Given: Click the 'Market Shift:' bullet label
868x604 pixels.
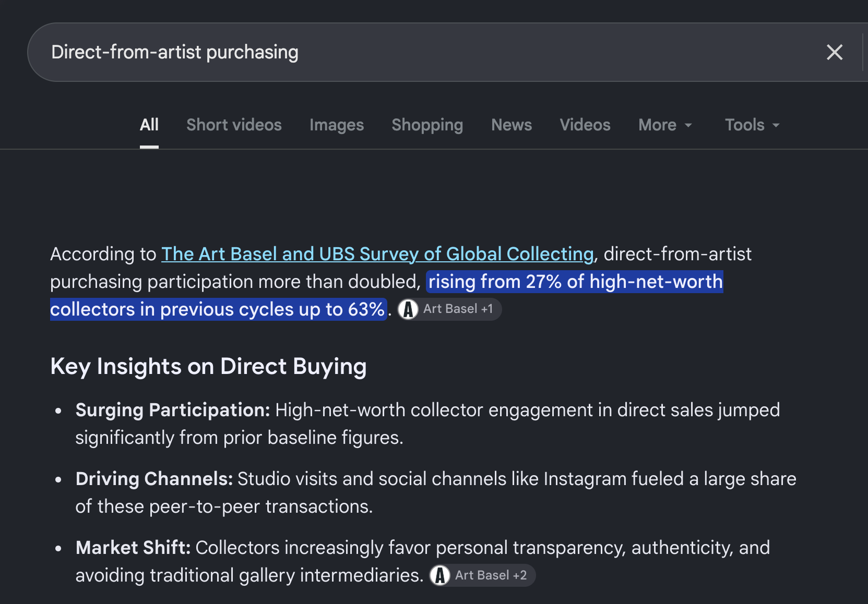Looking at the screenshot, I should 133,548.
